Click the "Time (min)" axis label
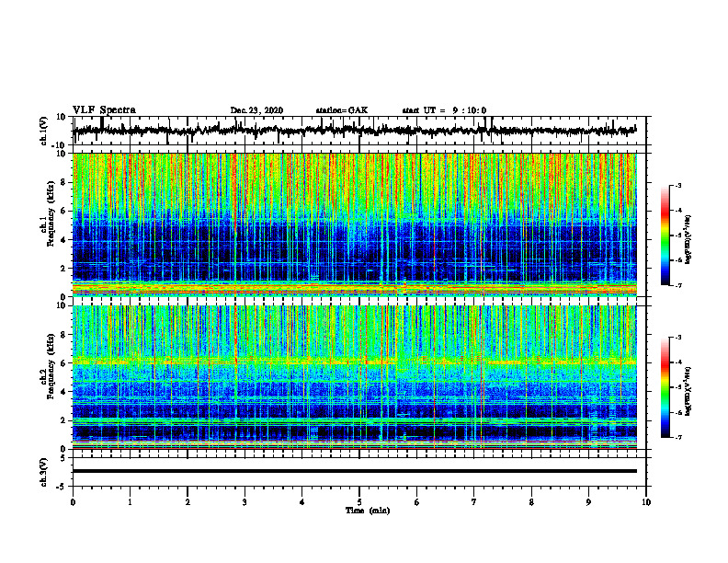 (x=368, y=511)
